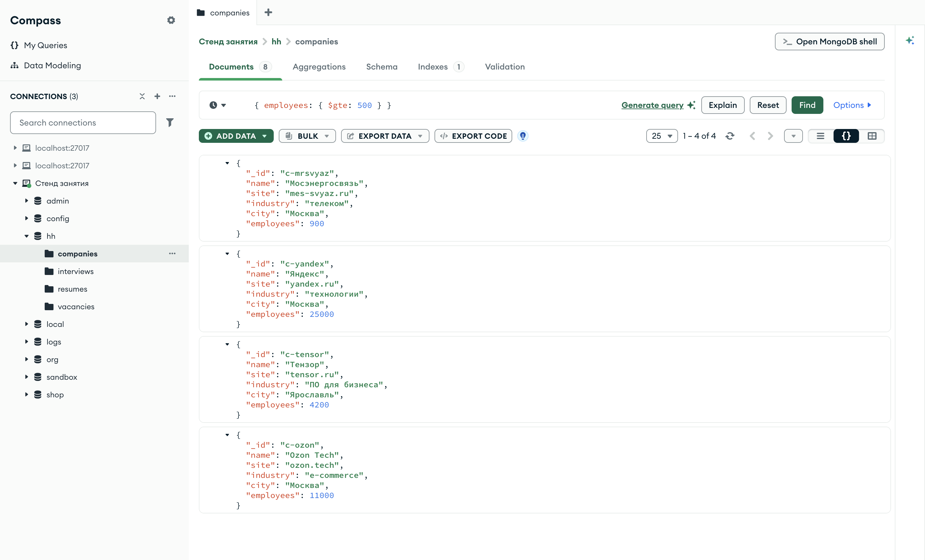Viewport: 925px width, 560px height.
Task: Click the Find button
Action: click(807, 105)
